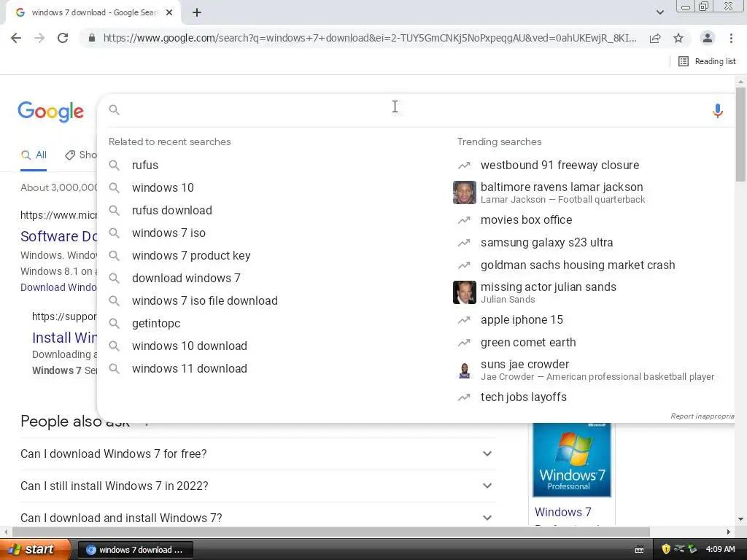Open trending 'goldman sachs housing market crash'

pyautogui.click(x=578, y=265)
